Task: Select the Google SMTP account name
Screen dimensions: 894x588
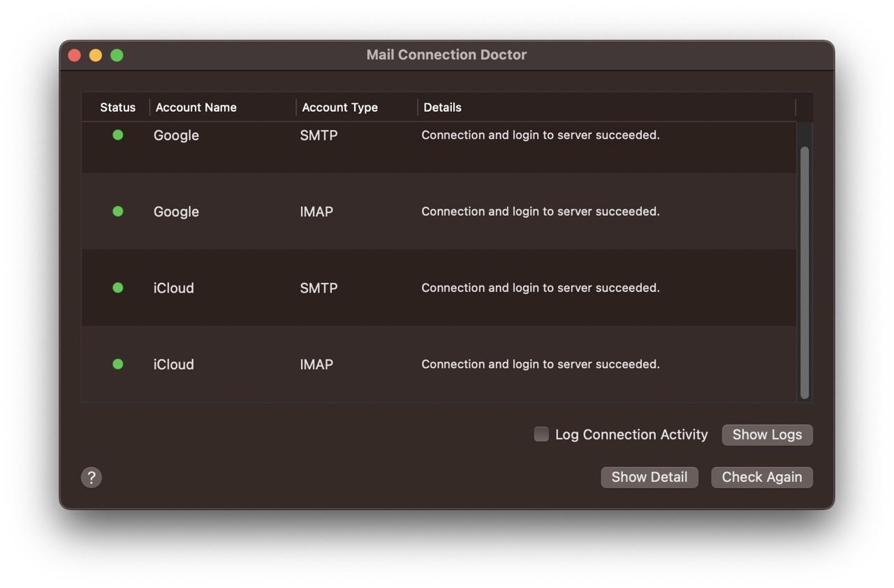Action: coord(176,135)
